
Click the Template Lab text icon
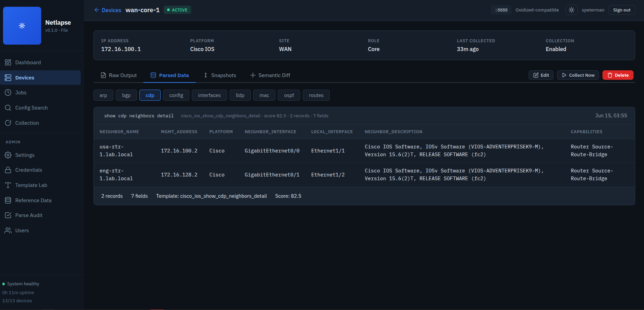coord(8,185)
